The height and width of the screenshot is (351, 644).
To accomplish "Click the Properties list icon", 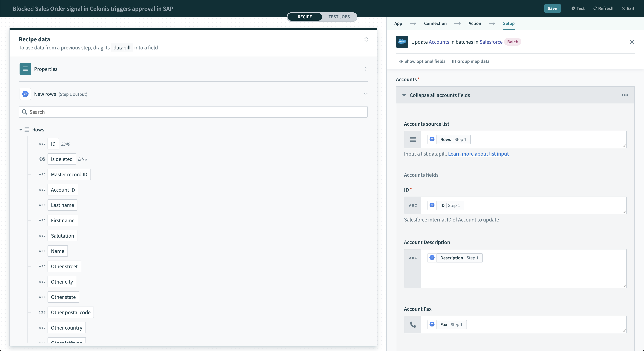I will (x=25, y=69).
